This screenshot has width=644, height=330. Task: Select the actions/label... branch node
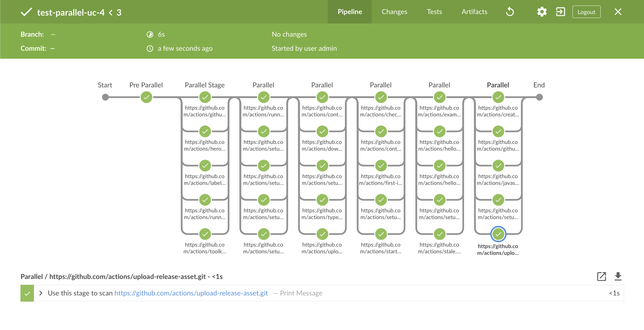click(x=205, y=166)
